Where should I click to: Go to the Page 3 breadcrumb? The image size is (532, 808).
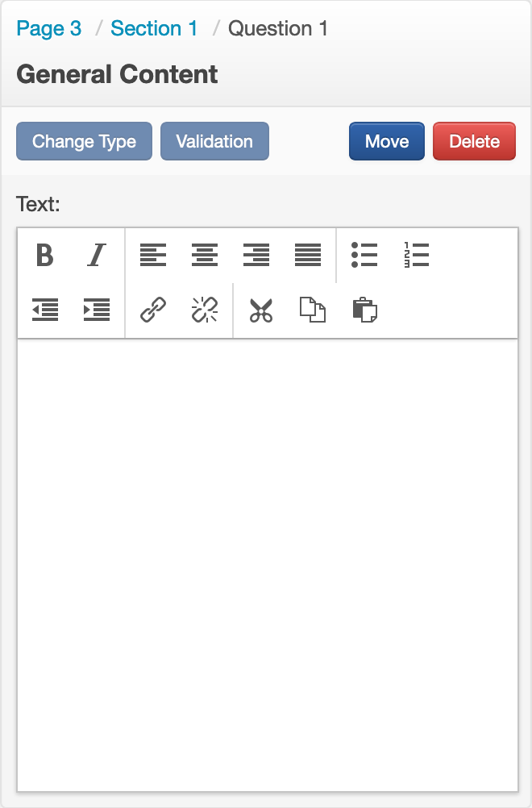click(49, 29)
